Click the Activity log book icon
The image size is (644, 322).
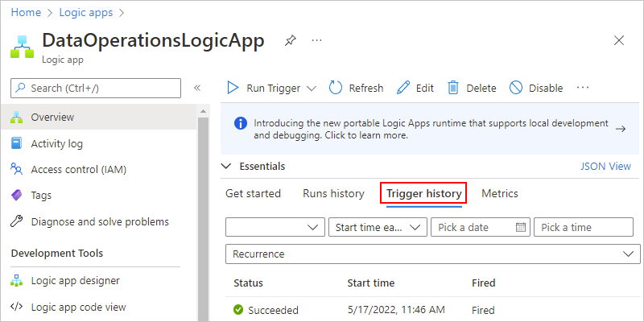[16, 144]
